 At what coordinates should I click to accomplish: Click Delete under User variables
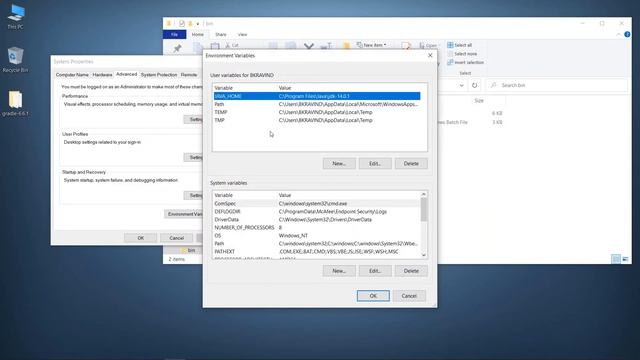tap(411, 163)
